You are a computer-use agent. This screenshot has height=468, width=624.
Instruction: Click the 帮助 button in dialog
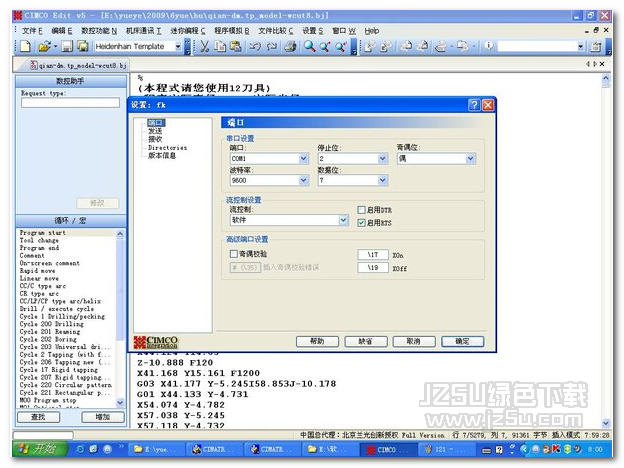click(x=317, y=341)
